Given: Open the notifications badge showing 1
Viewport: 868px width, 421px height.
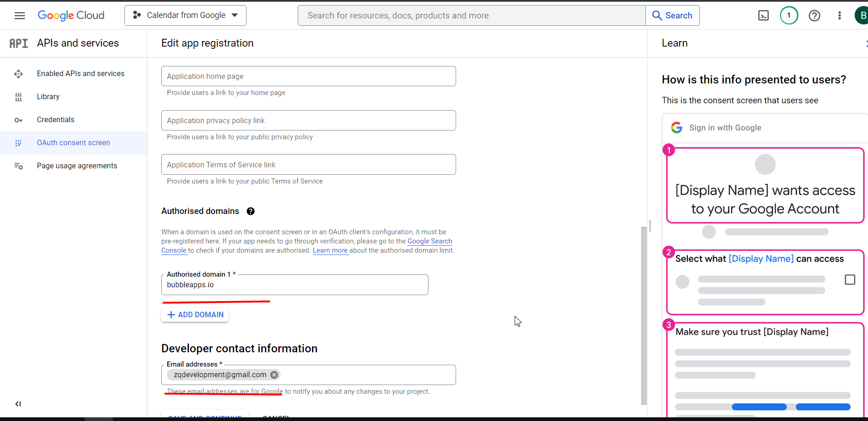Looking at the screenshot, I should [789, 16].
